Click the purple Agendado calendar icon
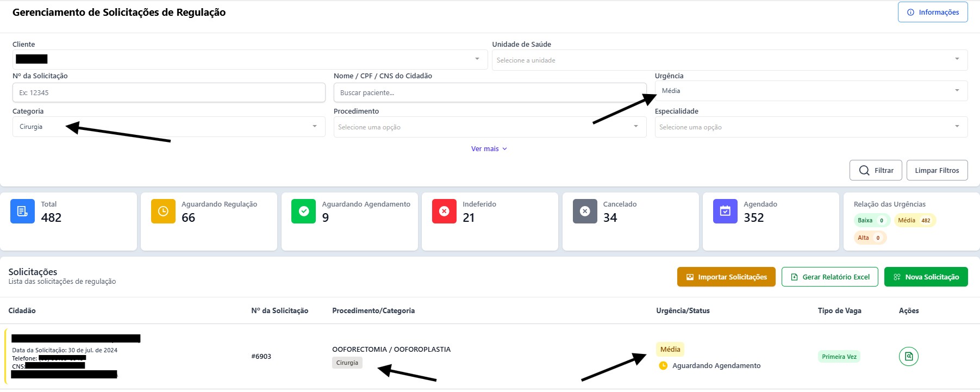 tap(725, 211)
